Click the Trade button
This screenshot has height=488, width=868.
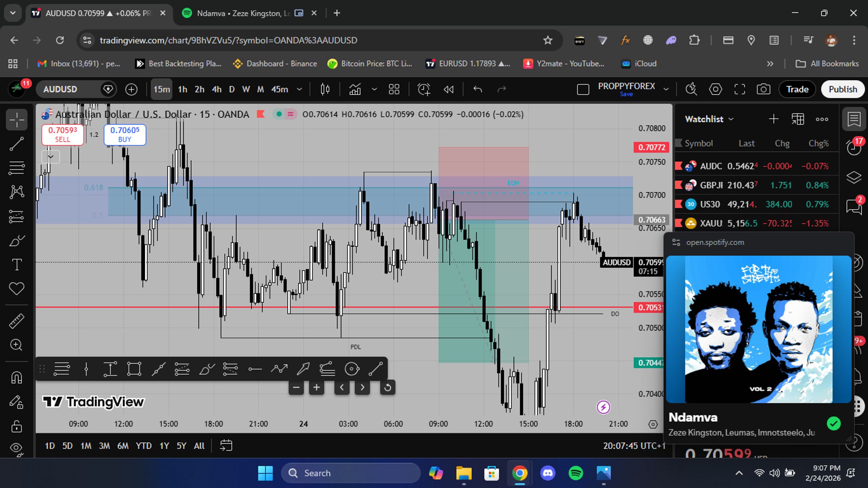tap(797, 89)
